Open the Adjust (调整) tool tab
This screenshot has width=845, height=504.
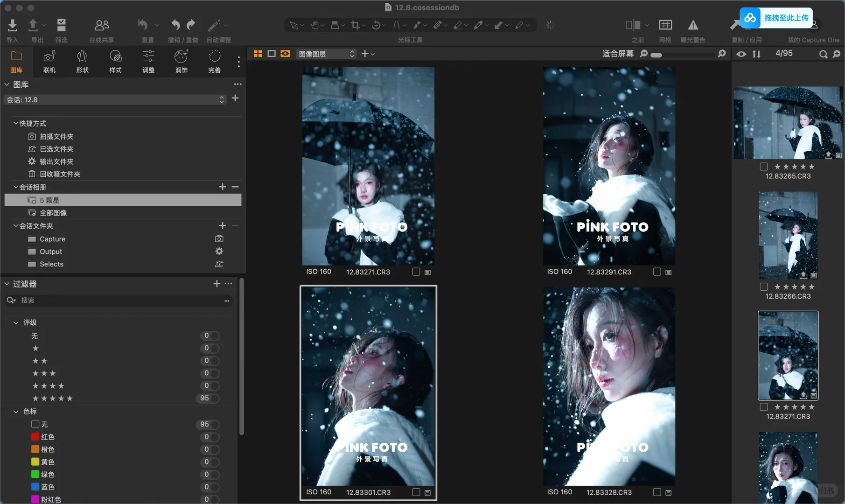148,57
